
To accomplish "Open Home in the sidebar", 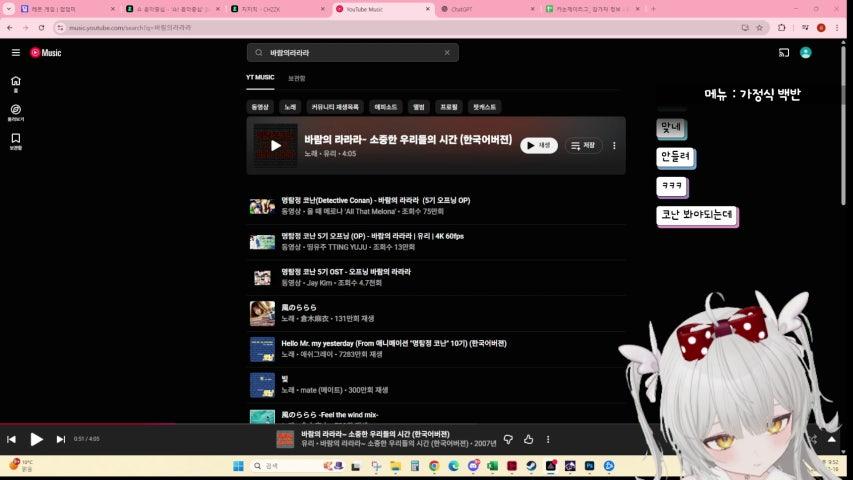I will point(16,84).
